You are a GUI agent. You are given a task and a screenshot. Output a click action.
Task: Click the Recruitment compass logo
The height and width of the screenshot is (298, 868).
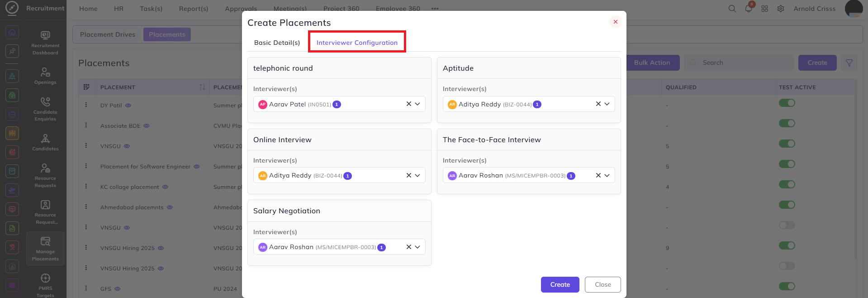click(12, 8)
